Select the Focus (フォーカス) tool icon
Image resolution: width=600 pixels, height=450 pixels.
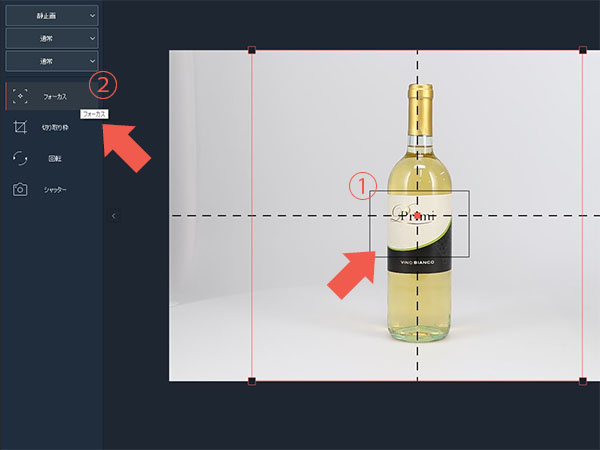pos(21,97)
